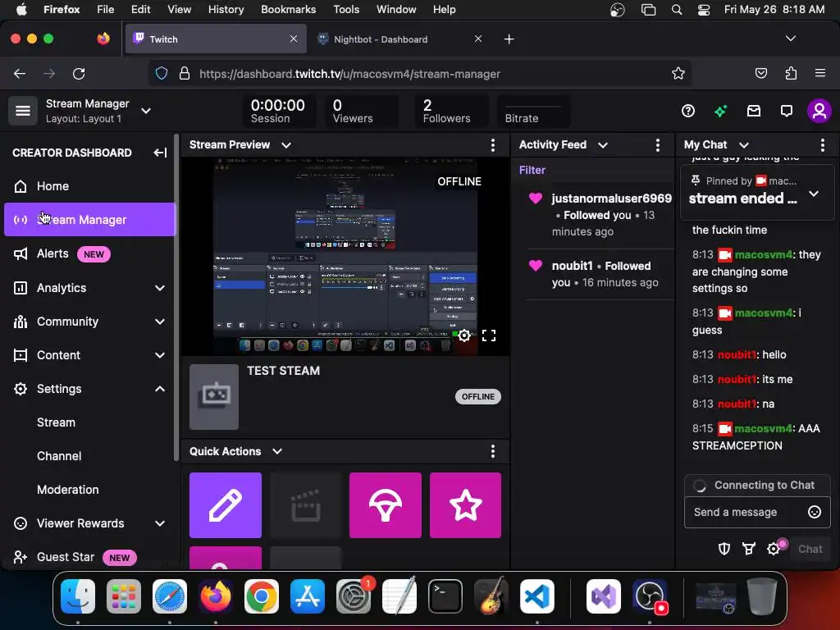Click the channel points trophy icon in chat
This screenshot has width=840, height=630.
(748, 549)
